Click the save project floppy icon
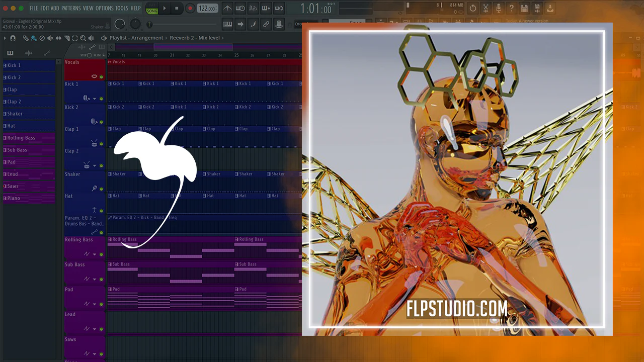 pyautogui.click(x=525, y=8)
